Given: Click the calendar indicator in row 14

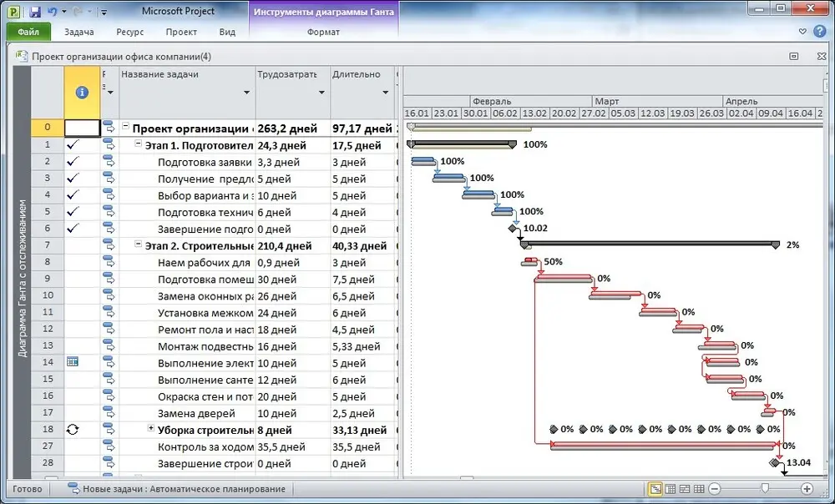Looking at the screenshot, I should coord(73,362).
